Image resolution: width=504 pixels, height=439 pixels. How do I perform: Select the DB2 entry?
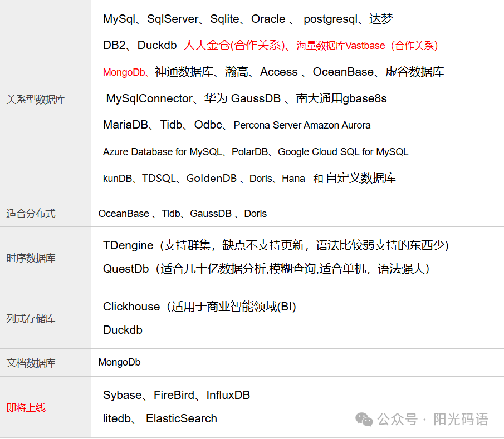click(x=114, y=45)
